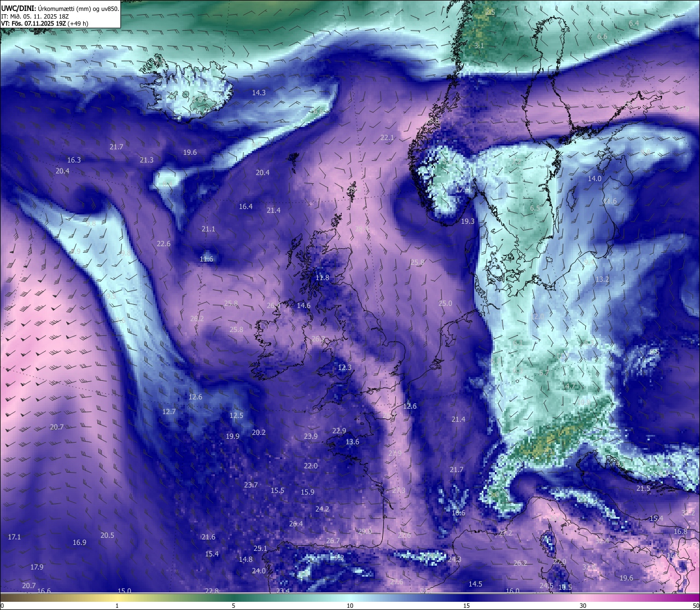Select the 6.6 value label
This screenshot has height=610, width=700.
[602, 37]
